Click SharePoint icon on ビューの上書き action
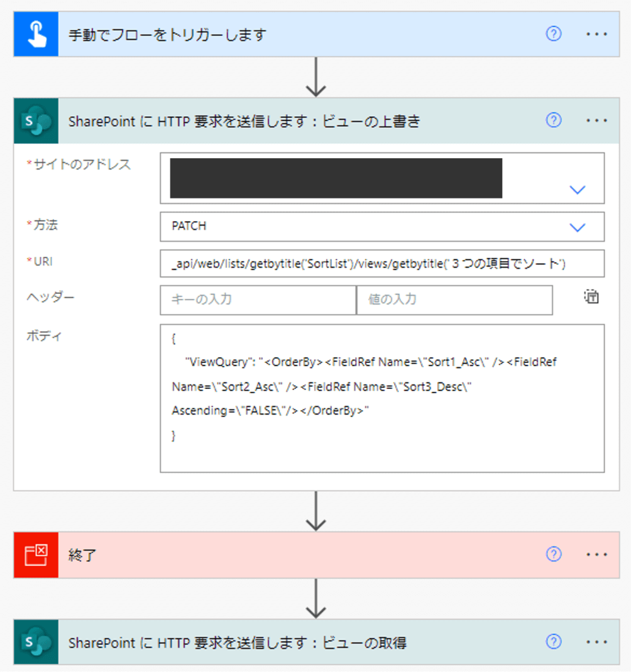Screen dimensions: 631x672 (36, 121)
